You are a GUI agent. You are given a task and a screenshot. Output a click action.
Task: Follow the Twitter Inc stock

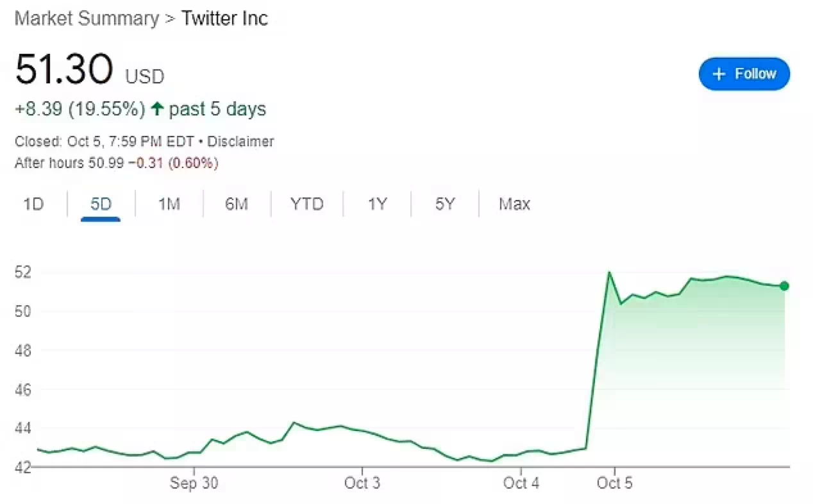(744, 74)
